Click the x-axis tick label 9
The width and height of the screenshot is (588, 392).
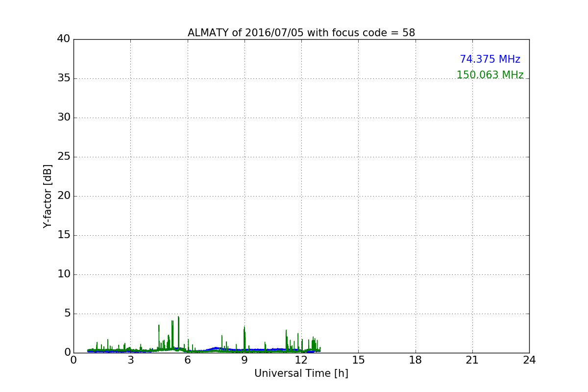click(245, 360)
